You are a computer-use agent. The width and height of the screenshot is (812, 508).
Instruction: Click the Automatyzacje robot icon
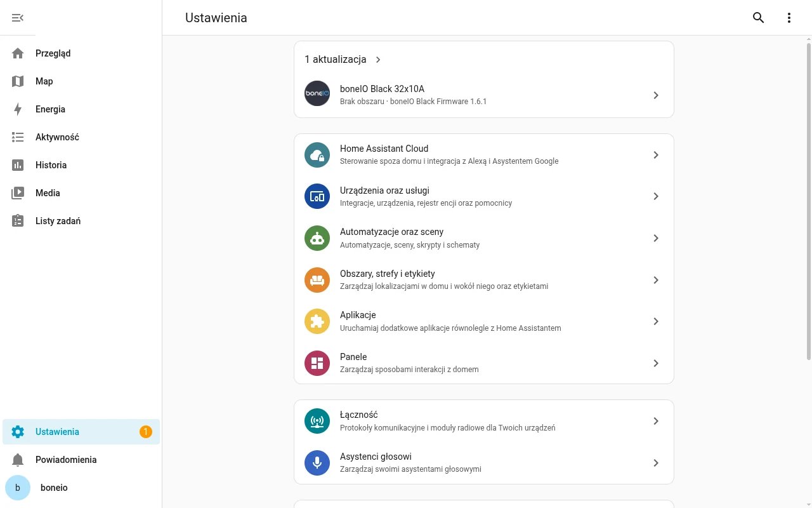[317, 238]
